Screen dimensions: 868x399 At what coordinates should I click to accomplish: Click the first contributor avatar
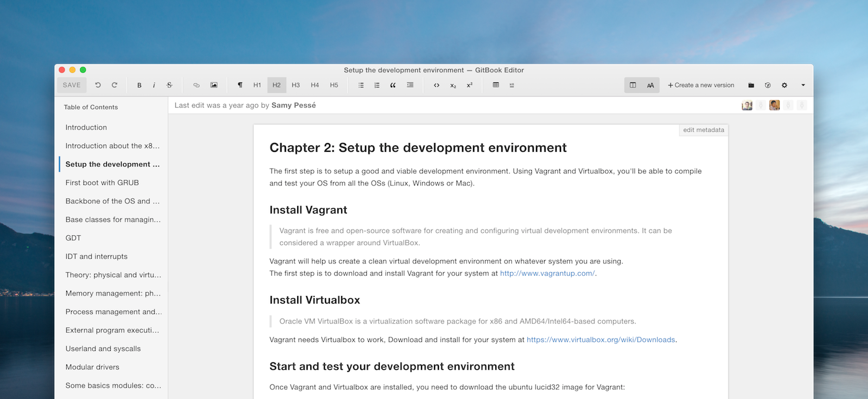[747, 105]
